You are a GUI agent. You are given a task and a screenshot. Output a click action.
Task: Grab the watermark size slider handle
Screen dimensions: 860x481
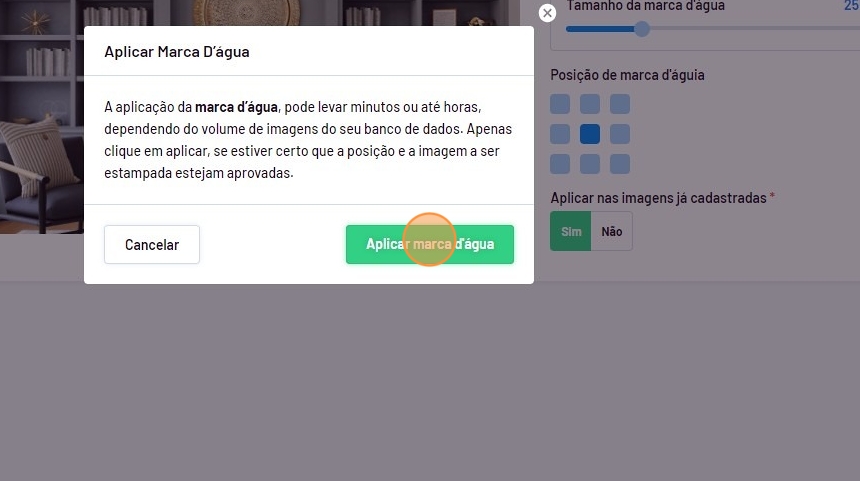click(642, 29)
